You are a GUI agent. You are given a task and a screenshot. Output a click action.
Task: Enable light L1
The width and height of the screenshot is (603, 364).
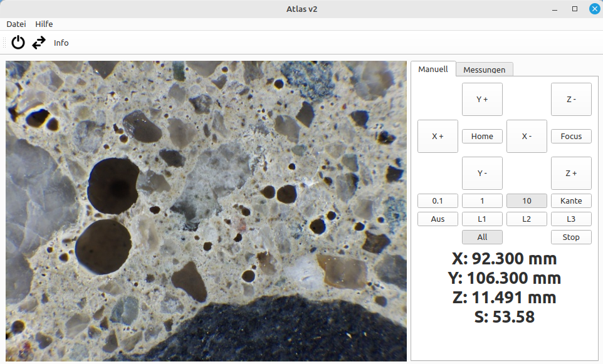(482, 219)
